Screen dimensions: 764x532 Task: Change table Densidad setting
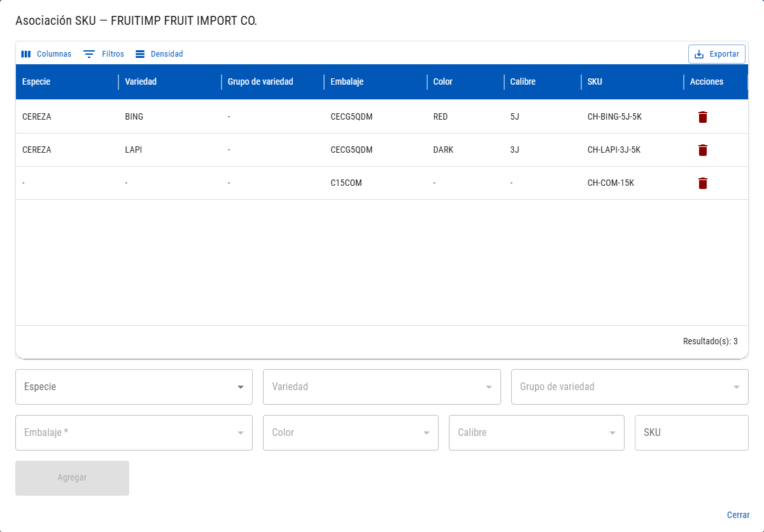[x=159, y=54]
